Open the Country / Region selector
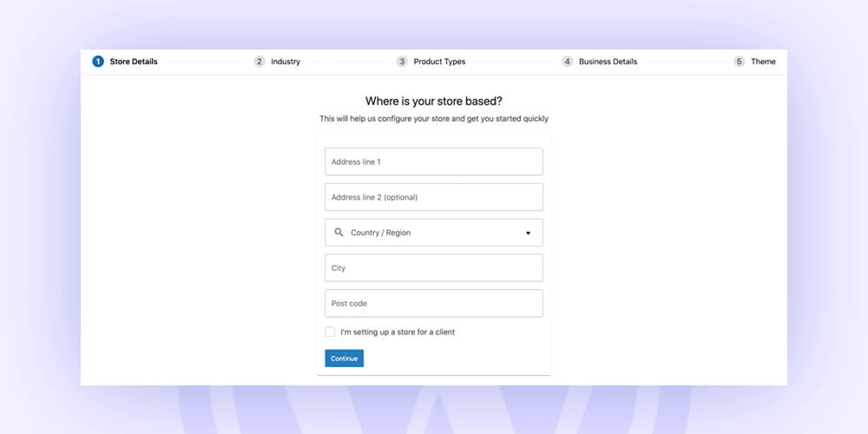This screenshot has width=868, height=434. tap(433, 233)
